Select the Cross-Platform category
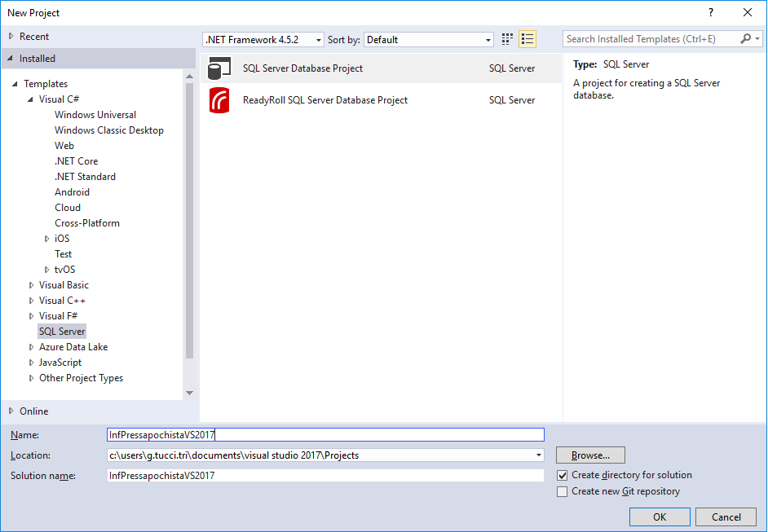768x532 pixels. (87, 223)
